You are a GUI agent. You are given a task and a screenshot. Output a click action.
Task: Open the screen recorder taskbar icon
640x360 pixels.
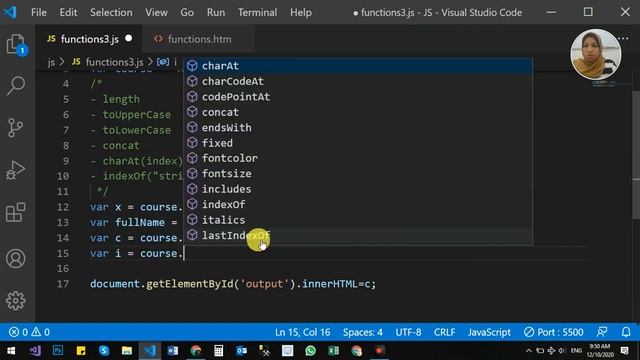(380, 351)
